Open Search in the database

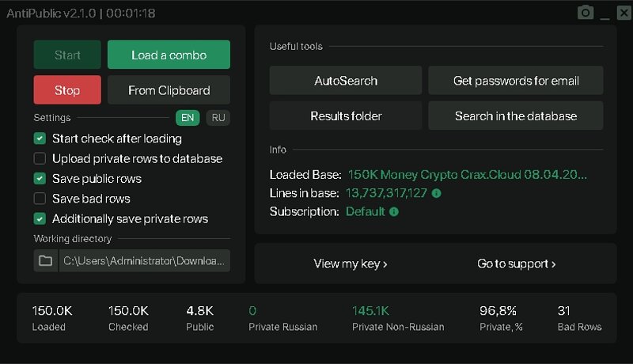tap(516, 116)
